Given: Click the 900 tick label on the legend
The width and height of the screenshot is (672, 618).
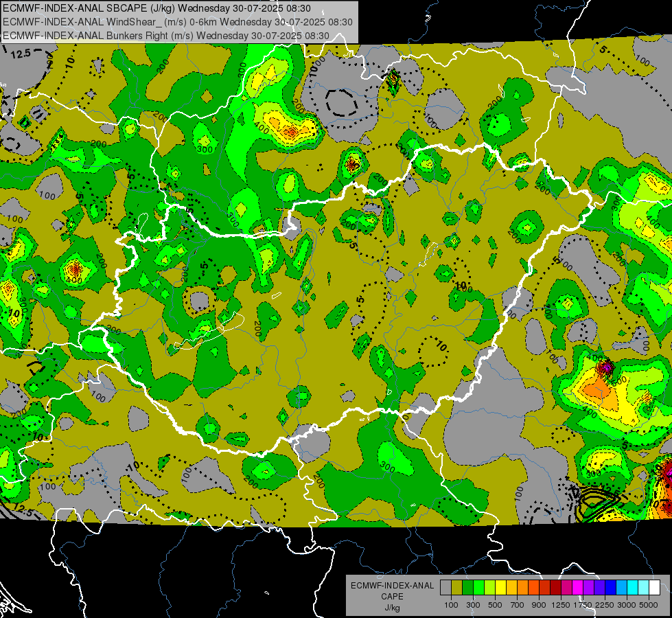Looking at the screenshot, I should coord(539,605).
